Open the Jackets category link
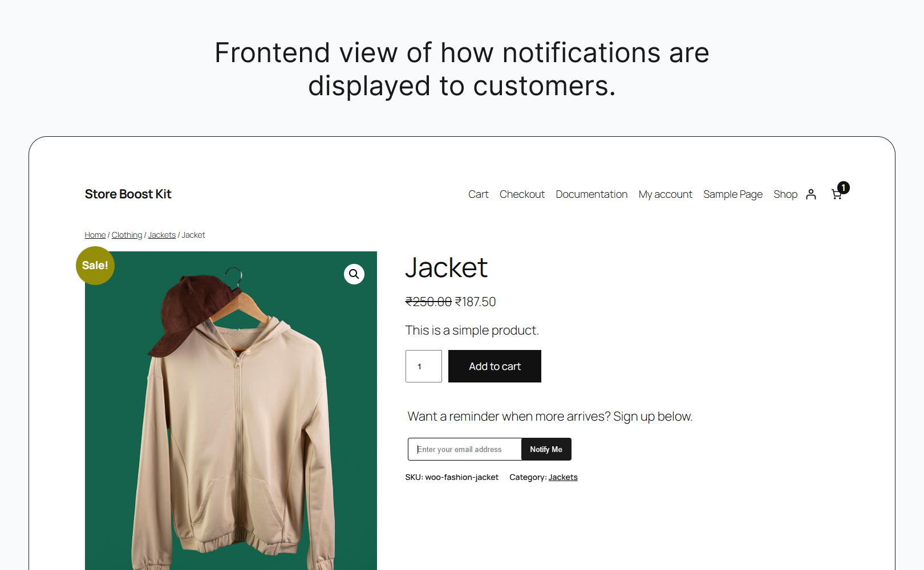The image size is (924, 570). tap(562, 477)
